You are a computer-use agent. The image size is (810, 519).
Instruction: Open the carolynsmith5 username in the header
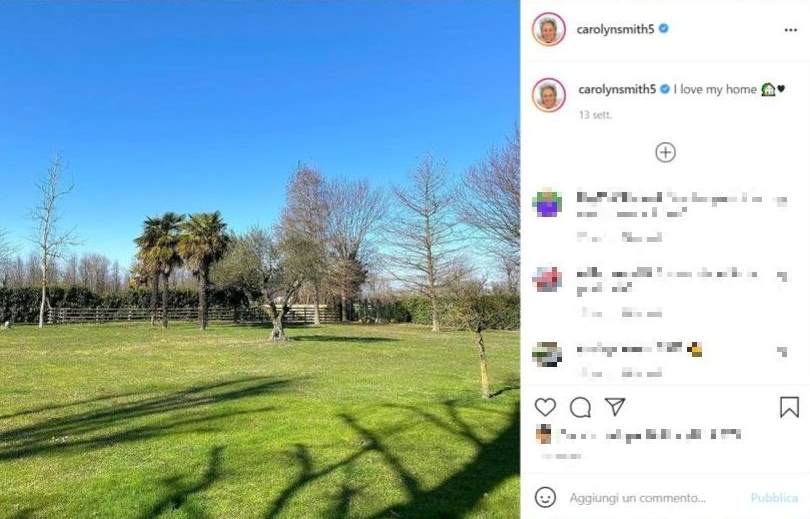(615, 29)
